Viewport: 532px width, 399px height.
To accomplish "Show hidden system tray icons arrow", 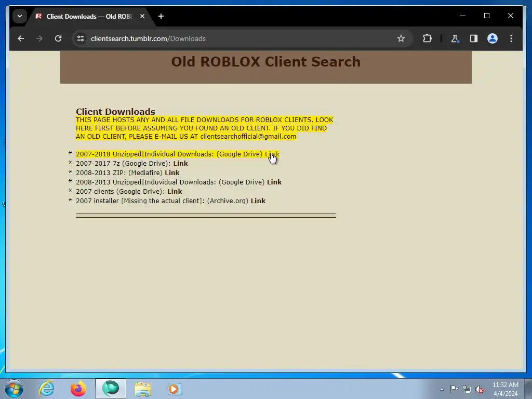I will tap(442, 389).
